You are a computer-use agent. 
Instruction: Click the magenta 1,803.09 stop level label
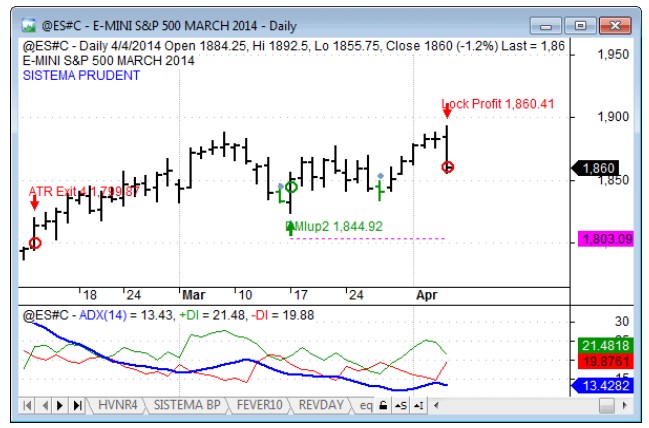[606, 239]
